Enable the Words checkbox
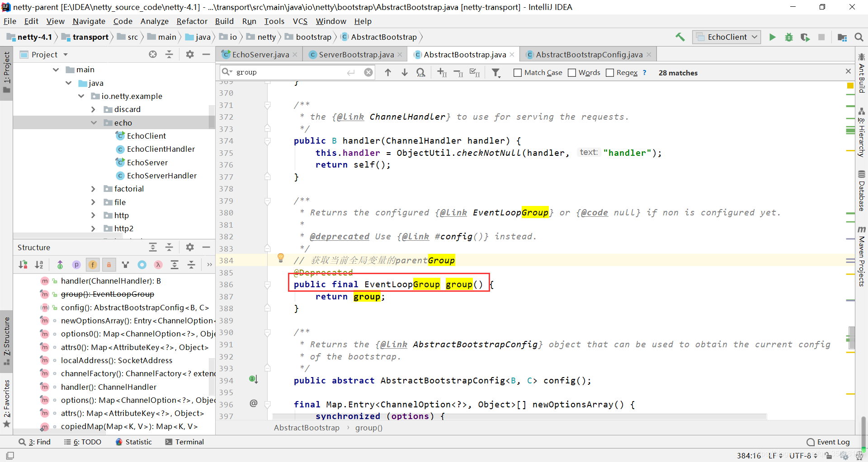The image size is (868, 462). [572, 73]
